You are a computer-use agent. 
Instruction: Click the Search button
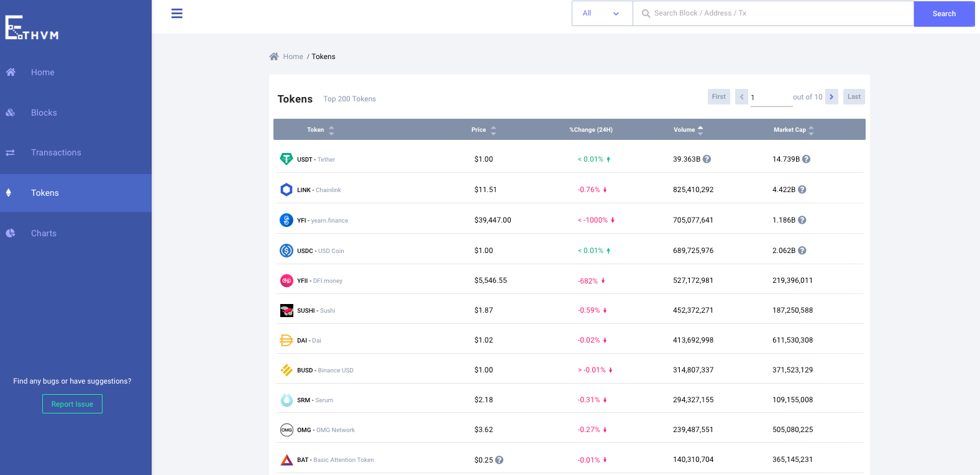click(944, 14)
